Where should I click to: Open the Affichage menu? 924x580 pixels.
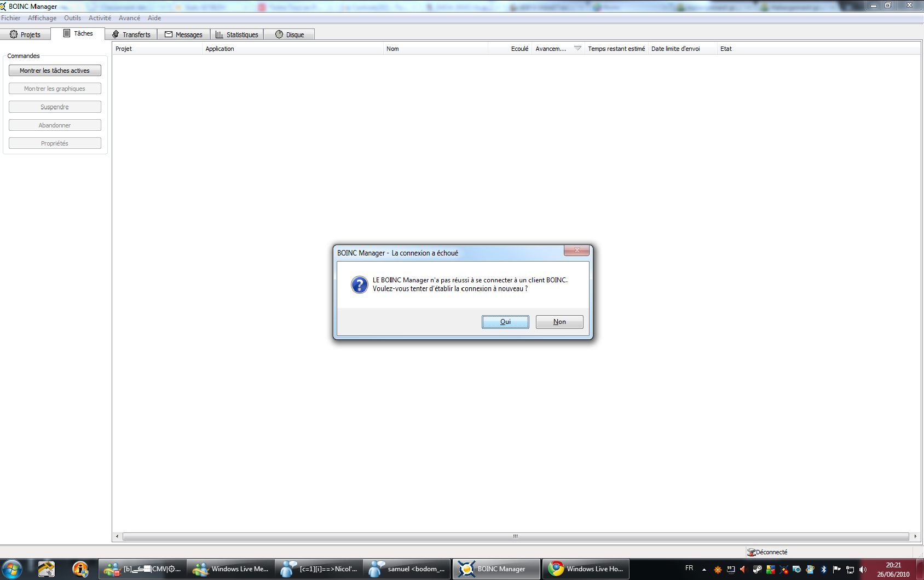tap(42, 18)
